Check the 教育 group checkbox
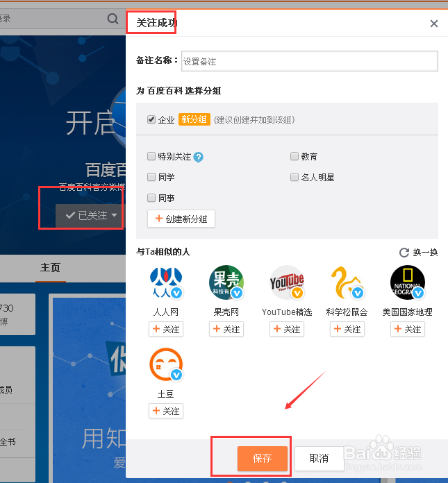448x483 pixels. coord(294,156)
